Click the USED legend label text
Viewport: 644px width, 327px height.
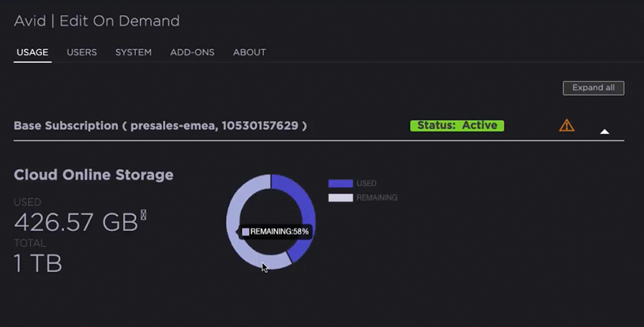point(366,183)
